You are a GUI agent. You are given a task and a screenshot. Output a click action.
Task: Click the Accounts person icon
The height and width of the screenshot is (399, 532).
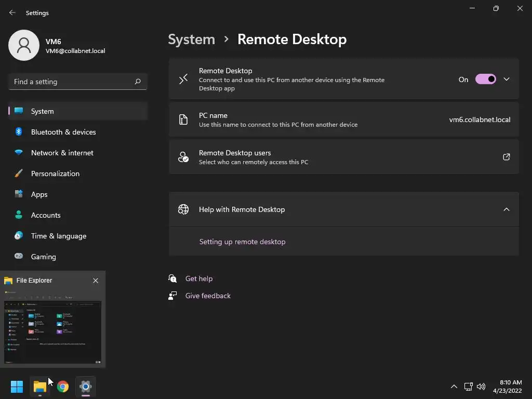[19, 215]
